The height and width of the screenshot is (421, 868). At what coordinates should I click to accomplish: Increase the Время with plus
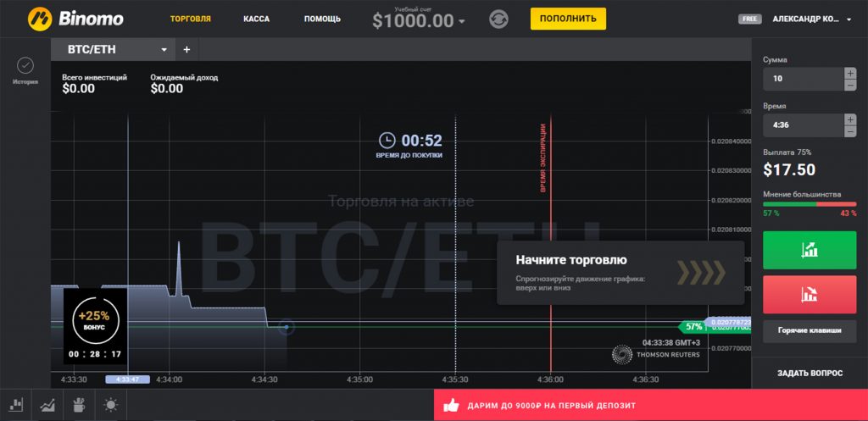pyautogui.click(x=850, y=119)
